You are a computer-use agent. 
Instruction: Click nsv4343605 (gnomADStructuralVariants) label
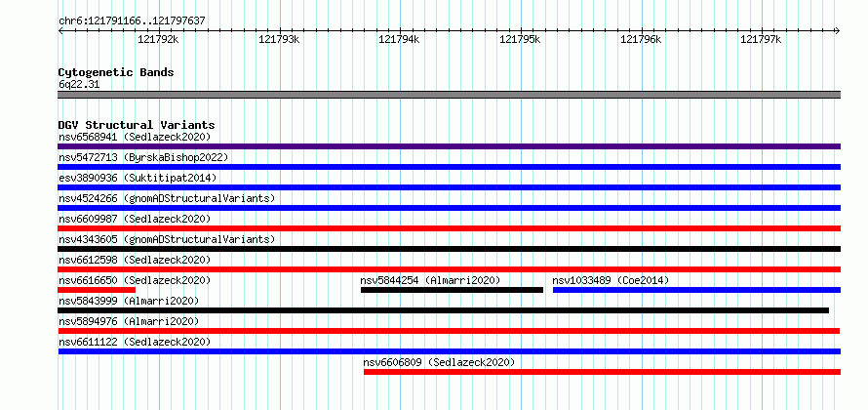click(x=167, y=239)
